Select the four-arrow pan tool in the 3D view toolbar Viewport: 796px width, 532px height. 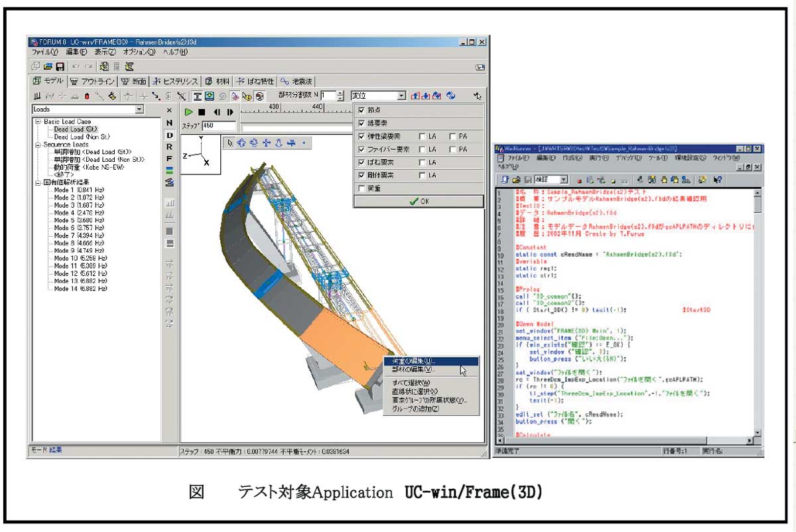coord(267,142)
